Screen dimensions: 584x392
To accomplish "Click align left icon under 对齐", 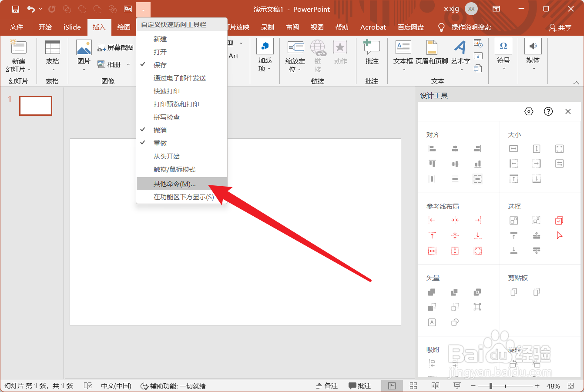I will coord(432,149).
